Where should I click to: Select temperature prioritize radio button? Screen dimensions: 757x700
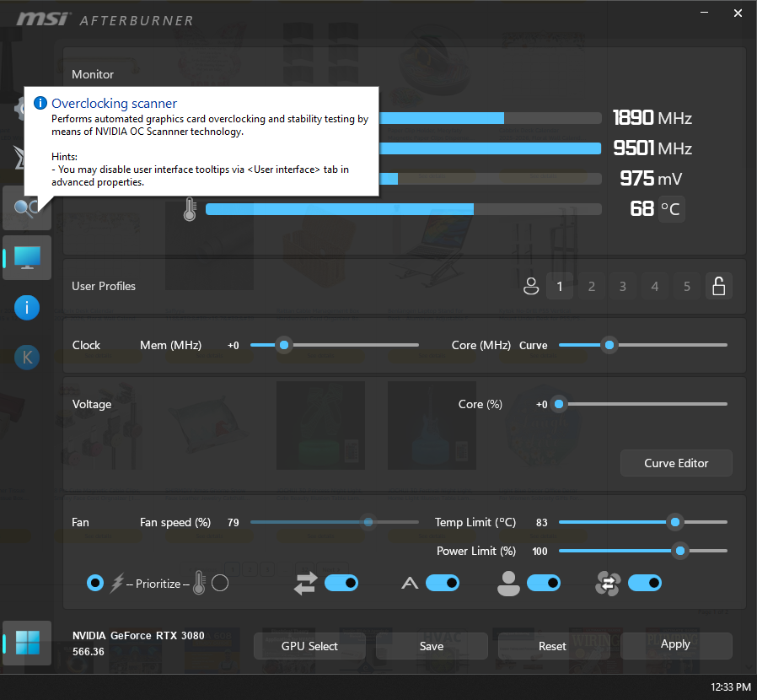(x=219, y=582)
